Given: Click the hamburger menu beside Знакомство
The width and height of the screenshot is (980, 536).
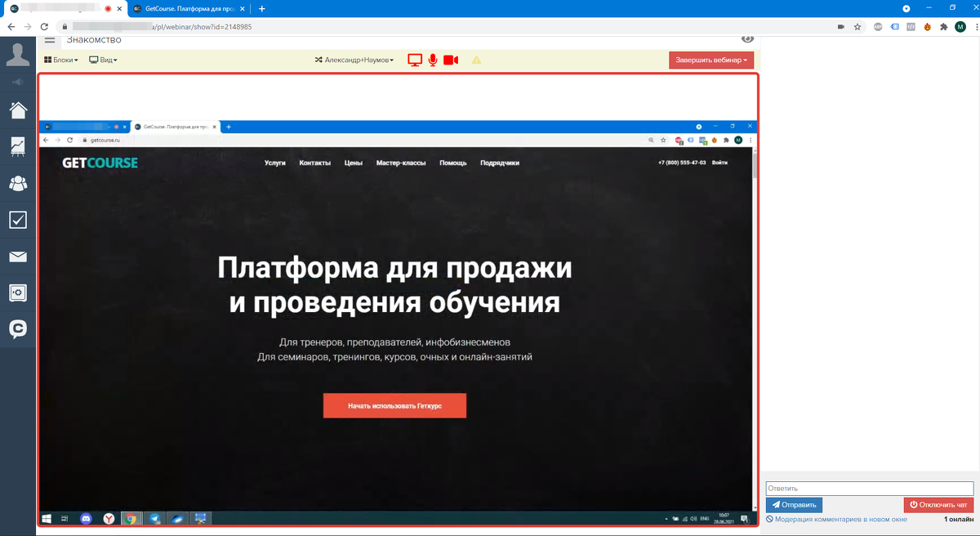Looking at the screenshot, I should 50,40.
